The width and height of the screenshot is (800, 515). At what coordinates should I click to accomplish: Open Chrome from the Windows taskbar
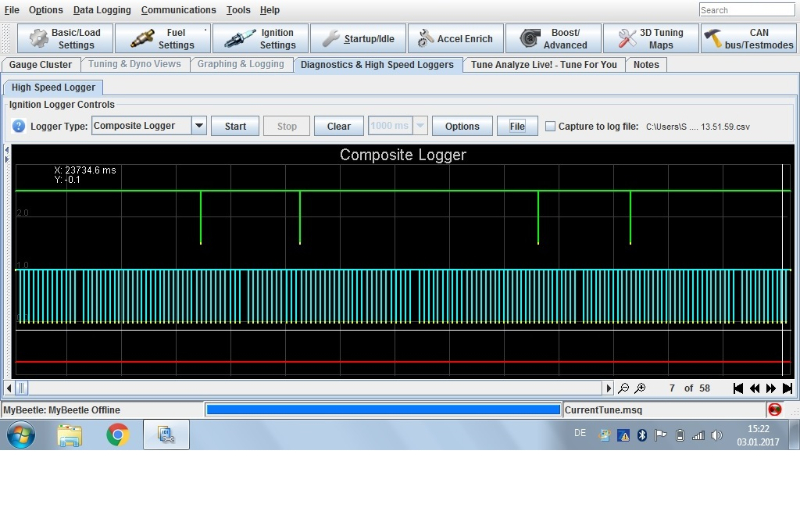tap(118, 435)
